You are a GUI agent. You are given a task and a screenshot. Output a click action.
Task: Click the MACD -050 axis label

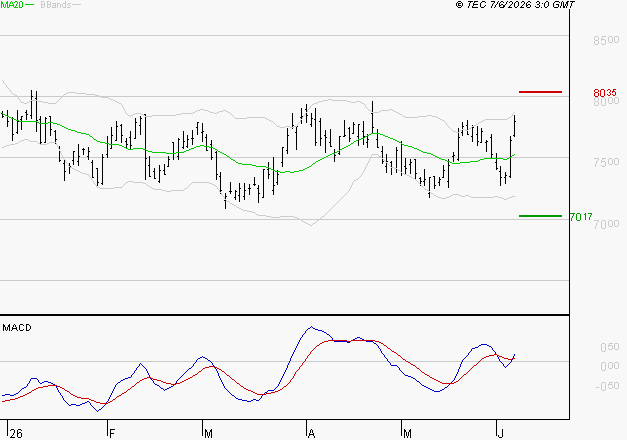[x=607, y=386]
